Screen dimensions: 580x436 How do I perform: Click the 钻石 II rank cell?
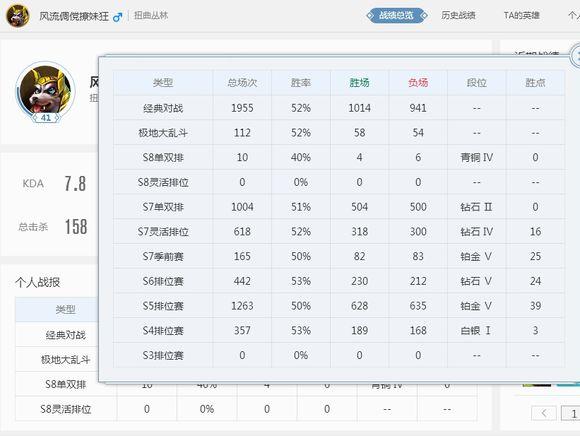coord(476,207)
